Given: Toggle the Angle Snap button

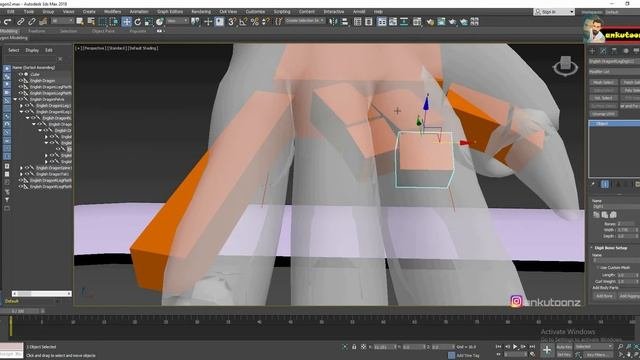Looking at the screenshot, I should tap(243, 22).
